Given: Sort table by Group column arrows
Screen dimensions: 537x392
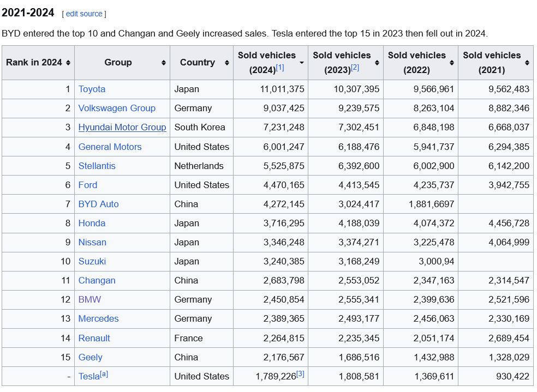Looking at the screenshot, I should point(164,63).
